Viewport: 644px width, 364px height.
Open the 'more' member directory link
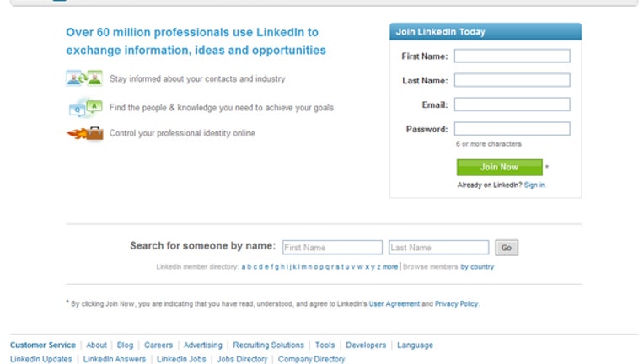coord(390,267)
